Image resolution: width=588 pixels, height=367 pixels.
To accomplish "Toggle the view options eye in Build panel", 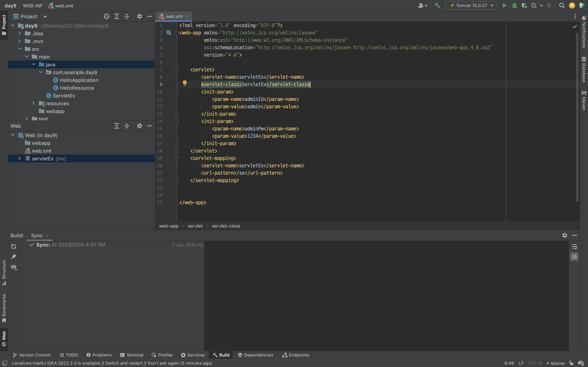I will (14, 267).
